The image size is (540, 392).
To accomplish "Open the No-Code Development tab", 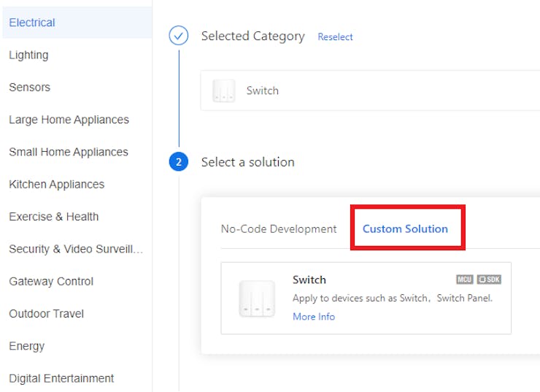I will point(279,228).
